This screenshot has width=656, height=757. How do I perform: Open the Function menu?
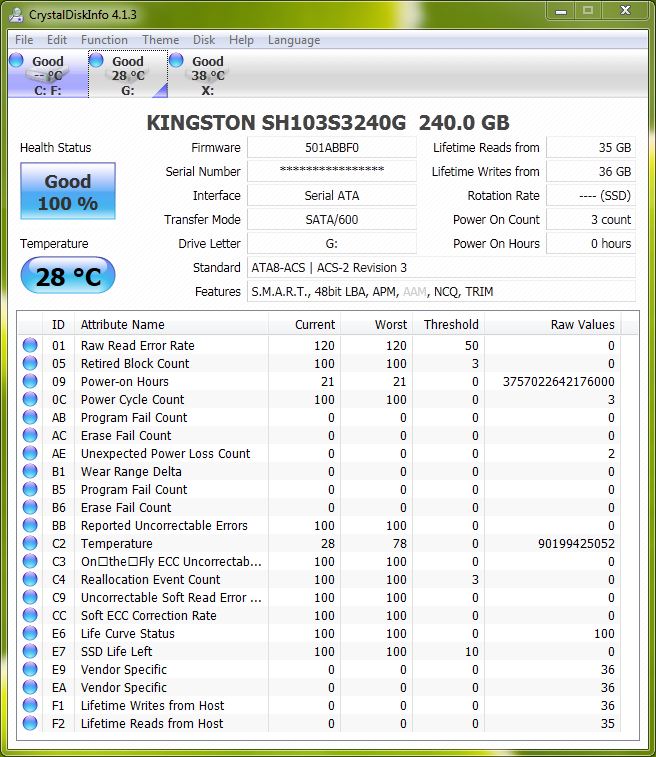click(104, 40)
